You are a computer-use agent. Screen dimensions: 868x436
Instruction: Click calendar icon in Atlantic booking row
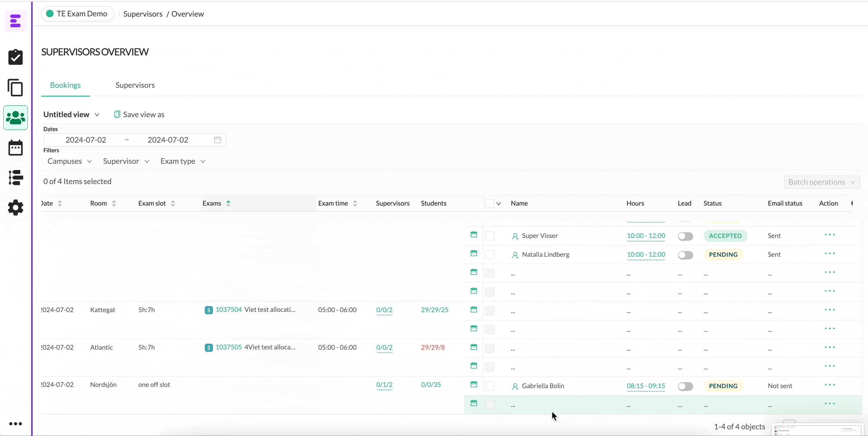click(x=474, y=347)
